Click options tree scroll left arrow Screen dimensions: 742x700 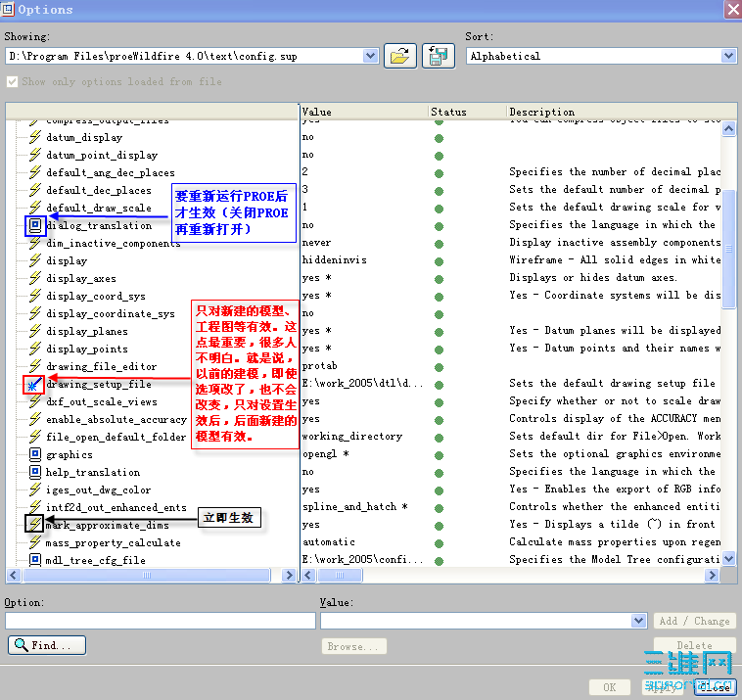pyautogui.click(x=14, y=575)
